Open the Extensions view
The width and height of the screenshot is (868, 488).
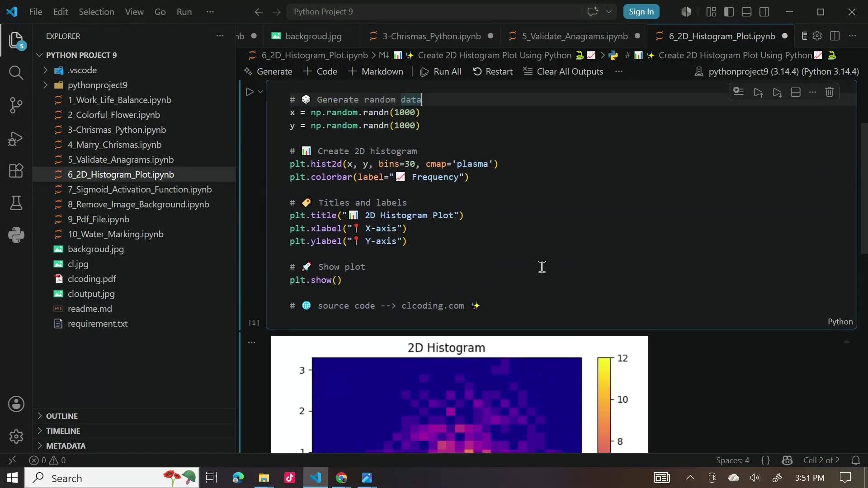[16, 171]
